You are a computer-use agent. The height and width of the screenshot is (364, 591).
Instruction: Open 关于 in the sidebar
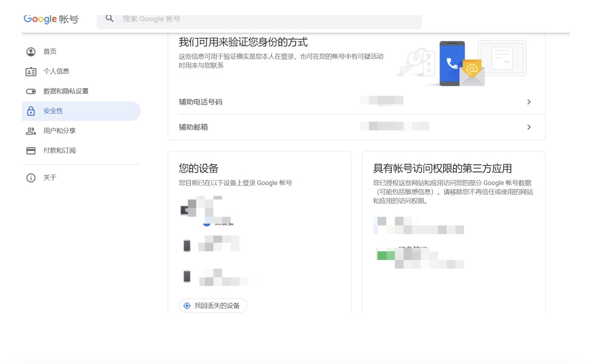click(x=81, y=177)
